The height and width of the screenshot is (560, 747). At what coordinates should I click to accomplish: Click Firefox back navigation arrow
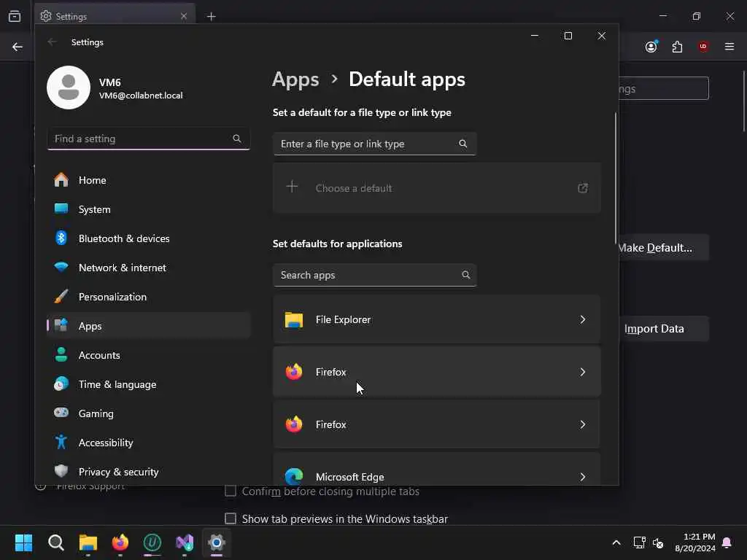[18, 47]
